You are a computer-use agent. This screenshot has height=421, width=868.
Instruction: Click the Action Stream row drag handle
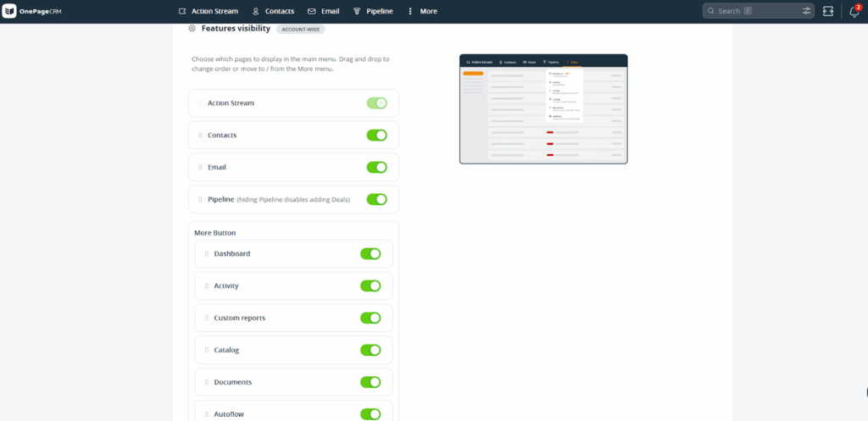[200, 102]
